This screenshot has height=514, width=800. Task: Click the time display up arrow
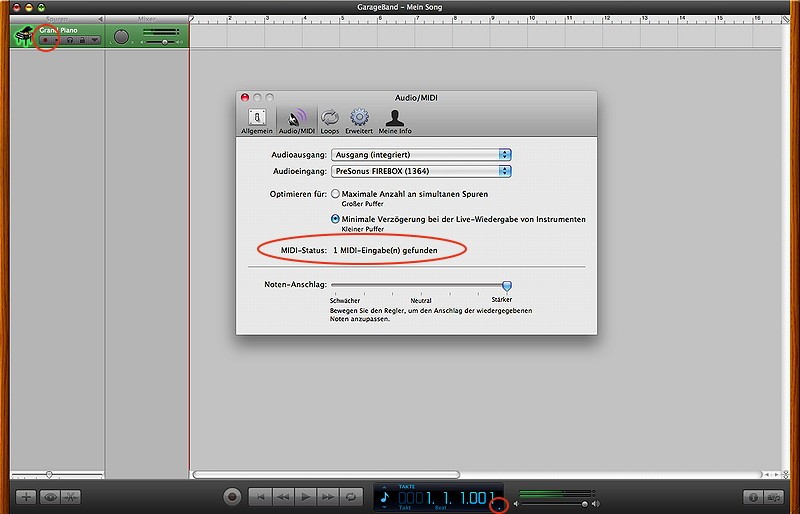tap(385, 487)
